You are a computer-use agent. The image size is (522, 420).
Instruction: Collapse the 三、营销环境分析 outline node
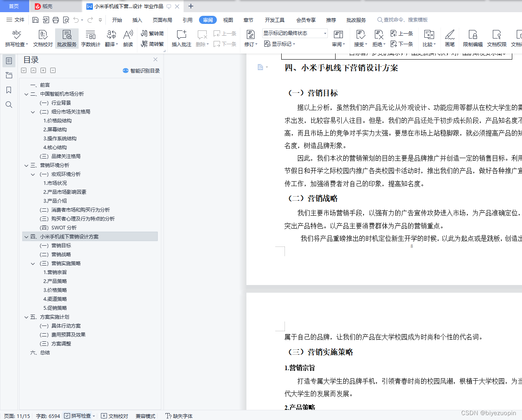(26, 165)
